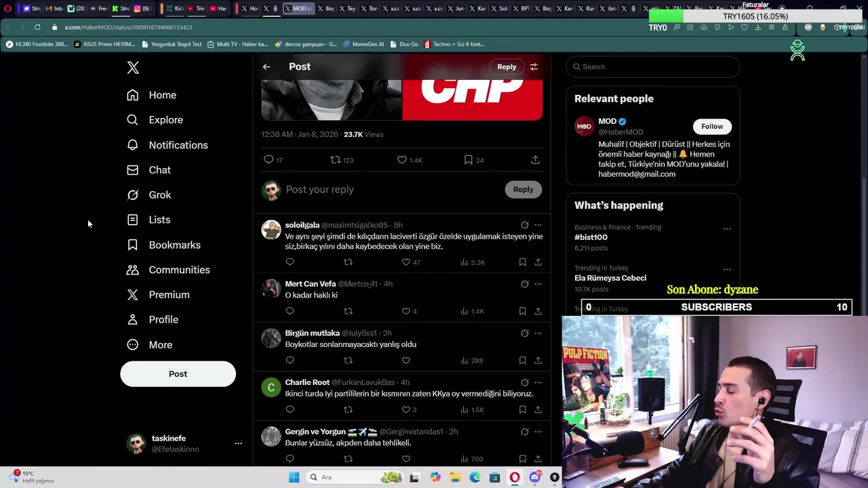Viewport: 868px width, 488px height.
Task: Go to Home in sidebar
Action: [x=151, y=95]
